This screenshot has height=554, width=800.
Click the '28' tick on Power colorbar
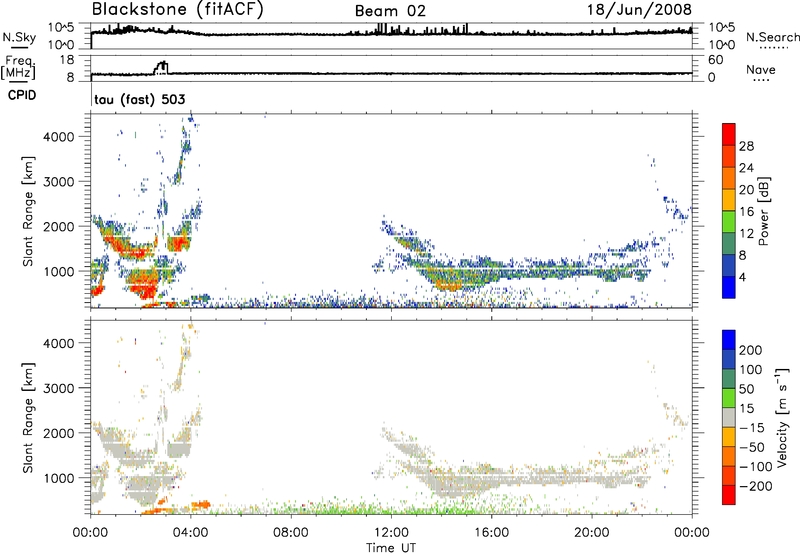pos(746,146)
